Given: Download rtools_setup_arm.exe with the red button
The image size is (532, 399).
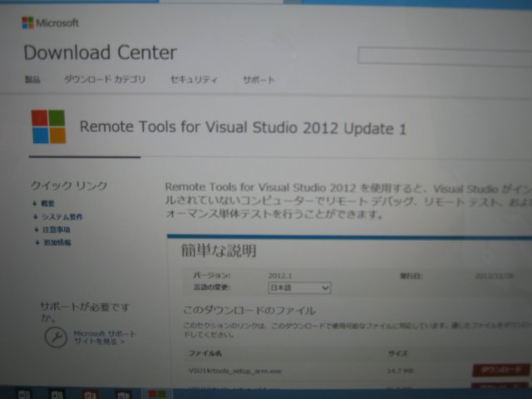Looking at the screenshot, I should 501,370.
